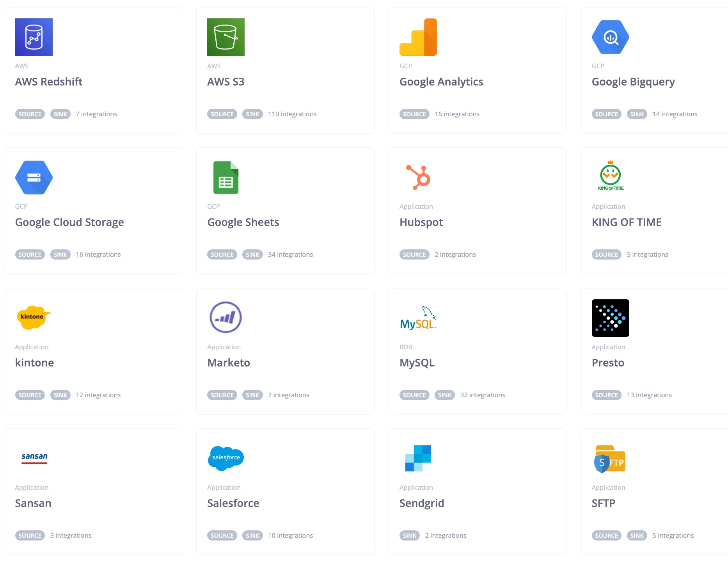The image size is (728, 569).
Task: Open the Sendgrid card title
Action: 422,503
